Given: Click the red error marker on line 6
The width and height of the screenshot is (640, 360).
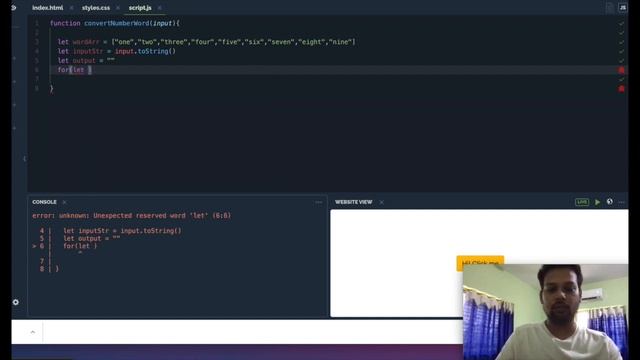Looking at the screenshot, I should [621, 70].
